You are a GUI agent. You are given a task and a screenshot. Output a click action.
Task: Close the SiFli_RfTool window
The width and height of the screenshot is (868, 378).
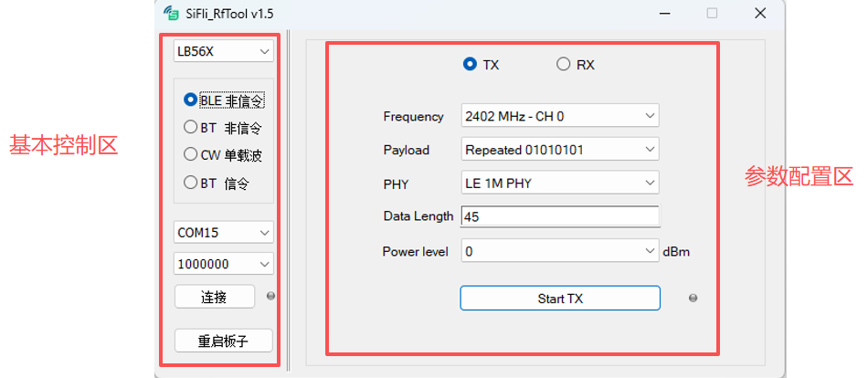tap(759, 14)
